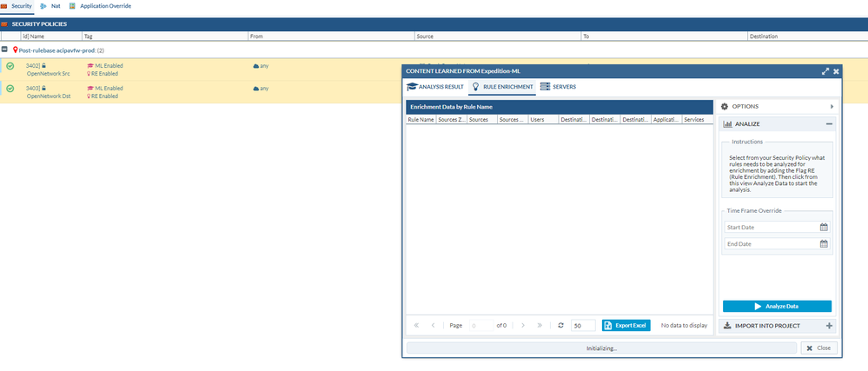Click the End Date field

[772, 243]
